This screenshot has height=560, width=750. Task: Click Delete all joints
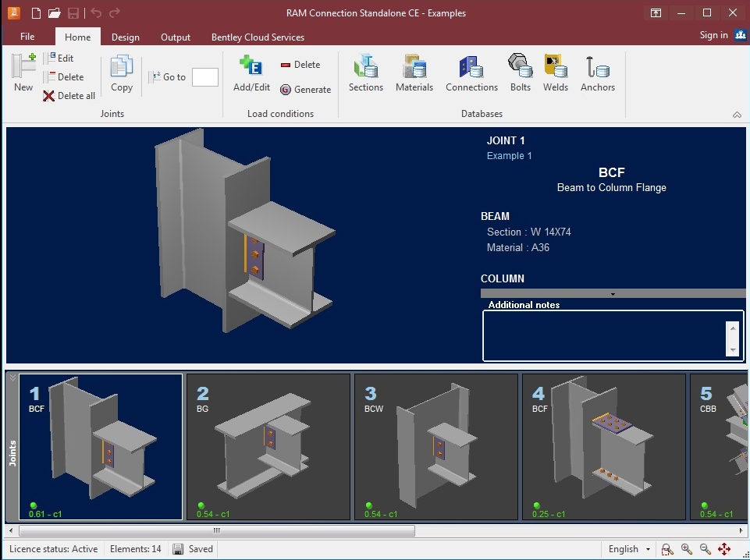pos(69,96)
